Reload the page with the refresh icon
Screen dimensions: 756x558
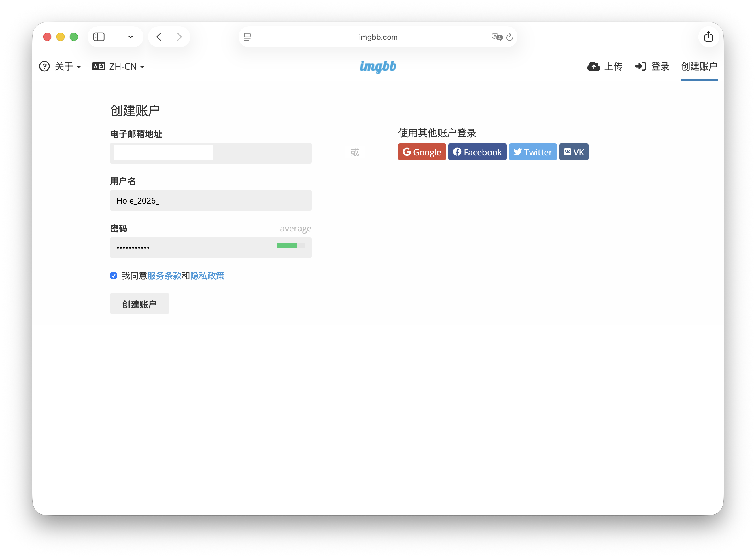click(510, 37)
